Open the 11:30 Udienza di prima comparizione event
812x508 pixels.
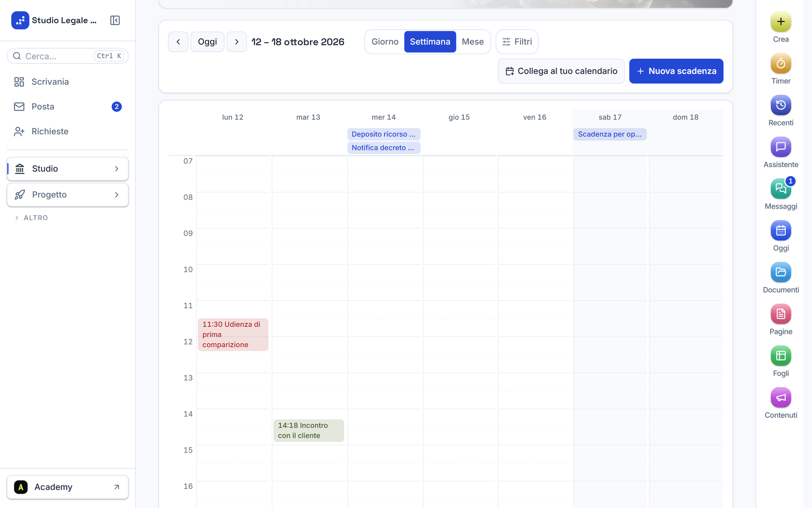pos(233,334)
